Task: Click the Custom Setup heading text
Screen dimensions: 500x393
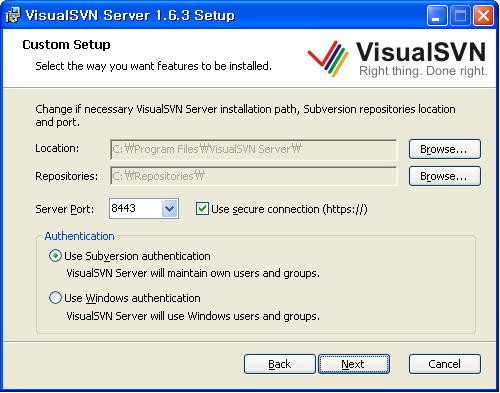Action: [x=66, y=45]
